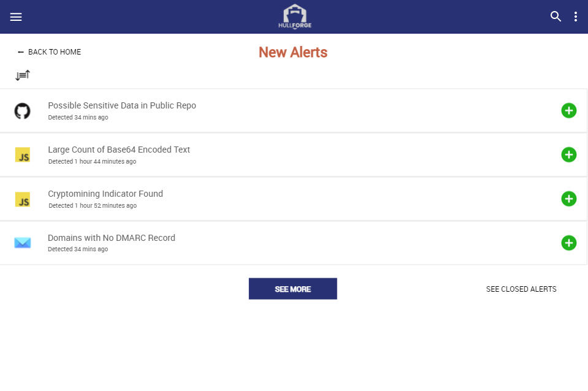Click the HullForge logo
Image resolution: width=588 pixels, height=391 pixels.
click(x=294, y=17)
